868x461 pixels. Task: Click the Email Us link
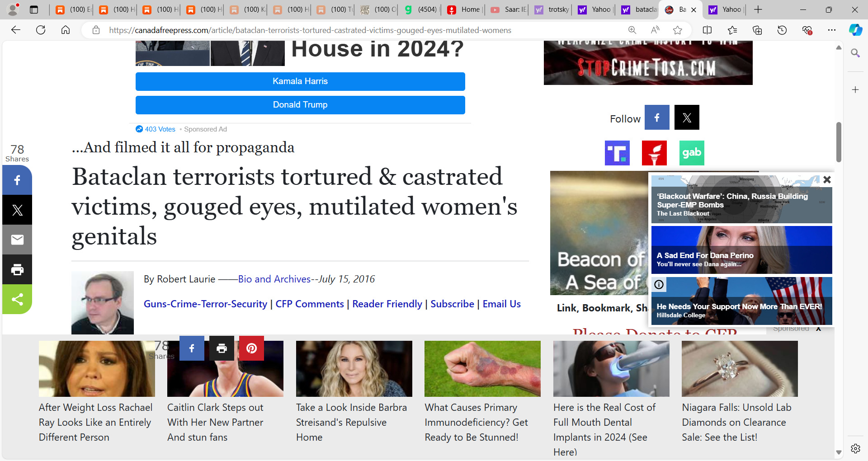[x=502, y=304]
